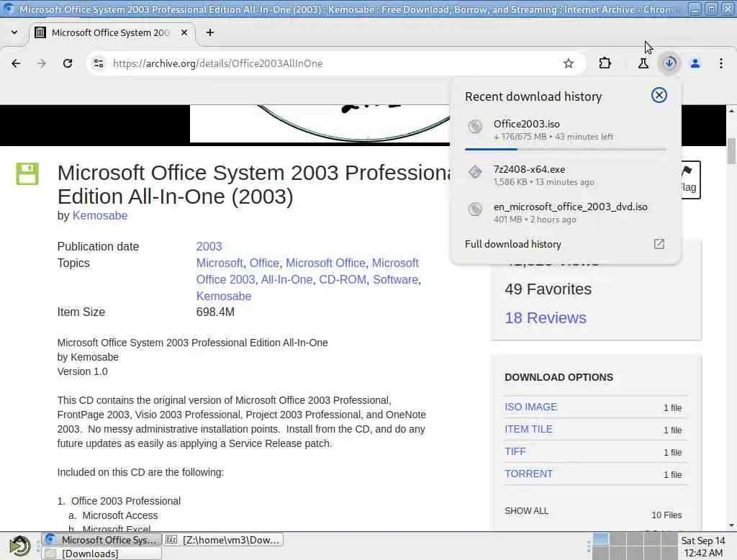Click the 698.4M item size value
The image size is (737, 560).
pyautogui.click(x=215, y=312)
